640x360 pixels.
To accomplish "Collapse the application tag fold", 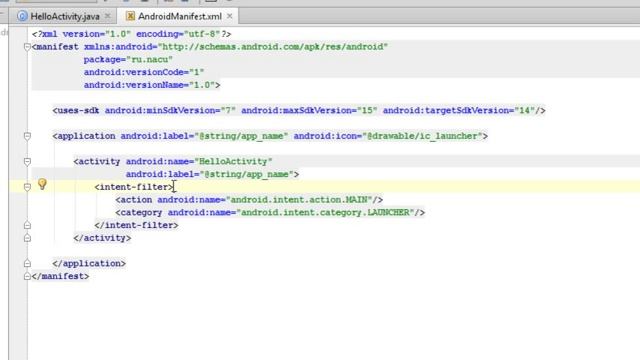I will (x=27, y=136).
